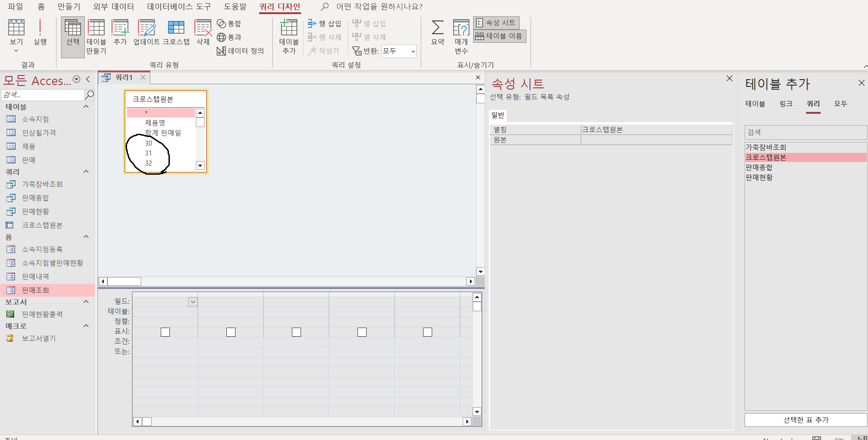868x440 pixels.
Task: Click the 선택한 표 추가 button
Action: (x=805, y=420)
